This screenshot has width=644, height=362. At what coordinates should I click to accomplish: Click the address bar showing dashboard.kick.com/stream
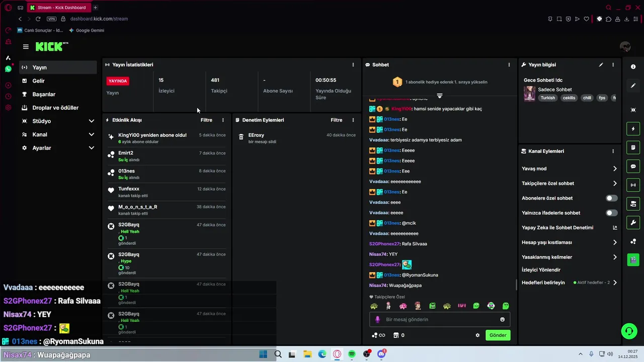(99, 19)
